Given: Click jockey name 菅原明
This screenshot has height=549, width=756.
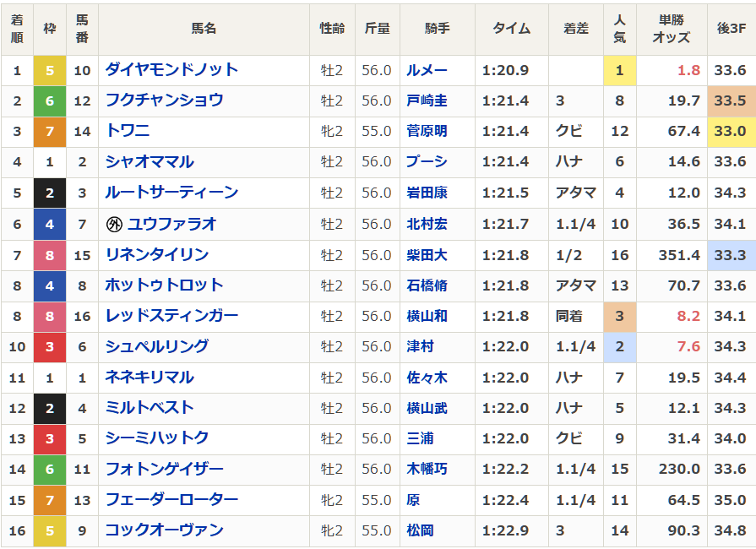Looking at the screenshot, I should click(427, 132).
